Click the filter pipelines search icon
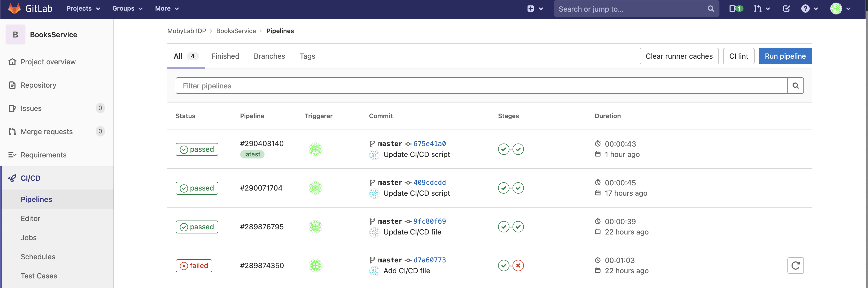This screenshot has height=288, width=868. tap(795, 86)
